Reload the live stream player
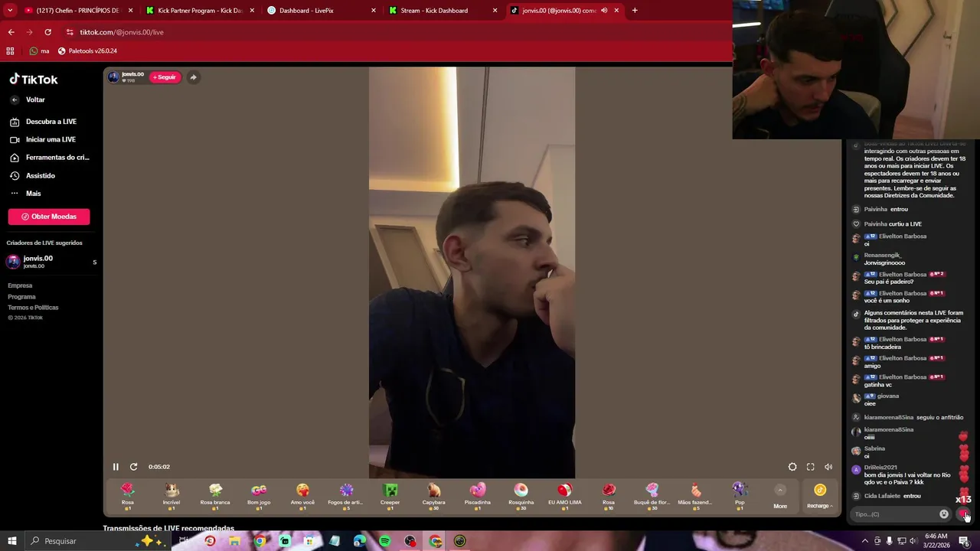 133,467
